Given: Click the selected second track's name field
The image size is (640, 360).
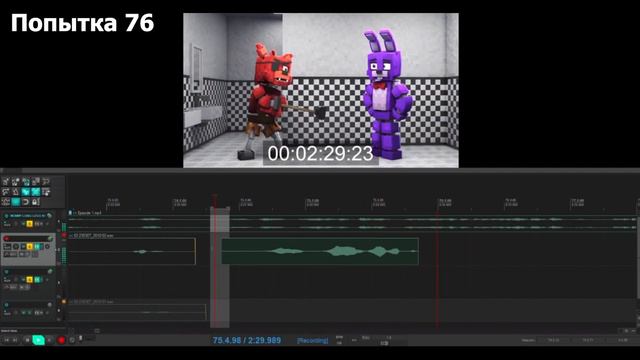Looking at the screenshot, I should coord(27,238).
